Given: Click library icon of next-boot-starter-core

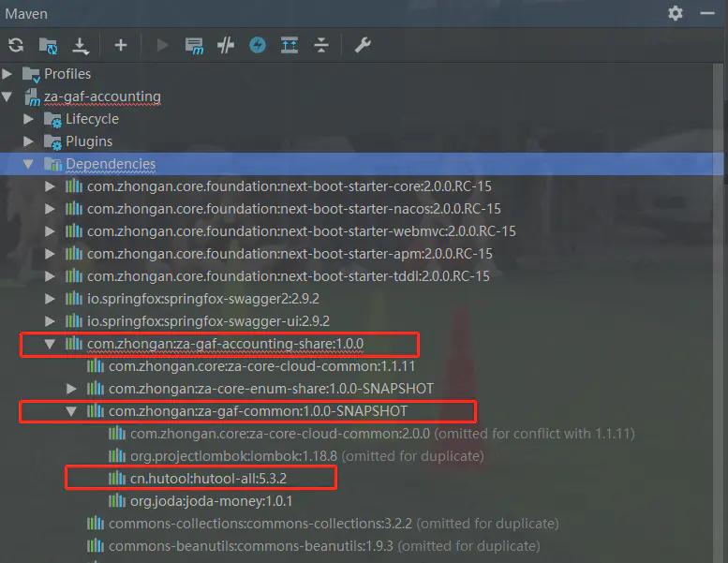Looking at the screenshot, I should point(74,186).
